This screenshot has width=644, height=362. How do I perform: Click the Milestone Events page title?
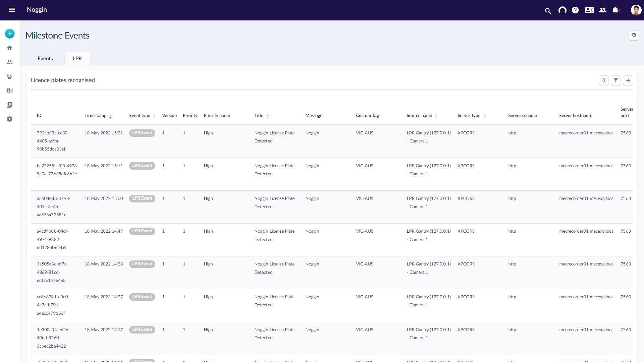[57, 36]
